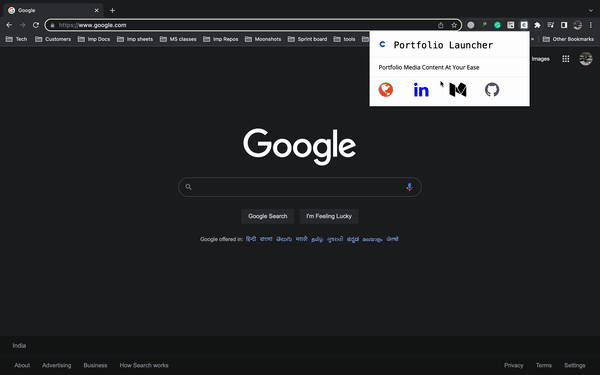Open the Imp Docs bookmarks folder
The image size is (600, 375).
click(94, 39)
